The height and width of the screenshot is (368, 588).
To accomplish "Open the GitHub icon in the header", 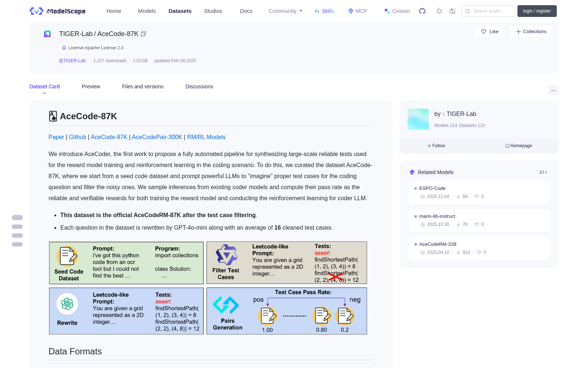I will (x=422, y=11).
